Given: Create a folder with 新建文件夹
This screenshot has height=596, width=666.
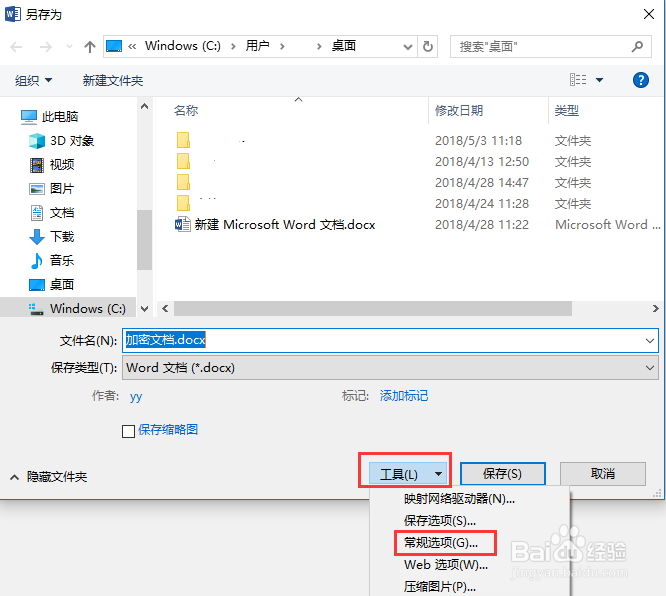Looking at the screenshot, I should pyautogui.click(x=113, y=80).
